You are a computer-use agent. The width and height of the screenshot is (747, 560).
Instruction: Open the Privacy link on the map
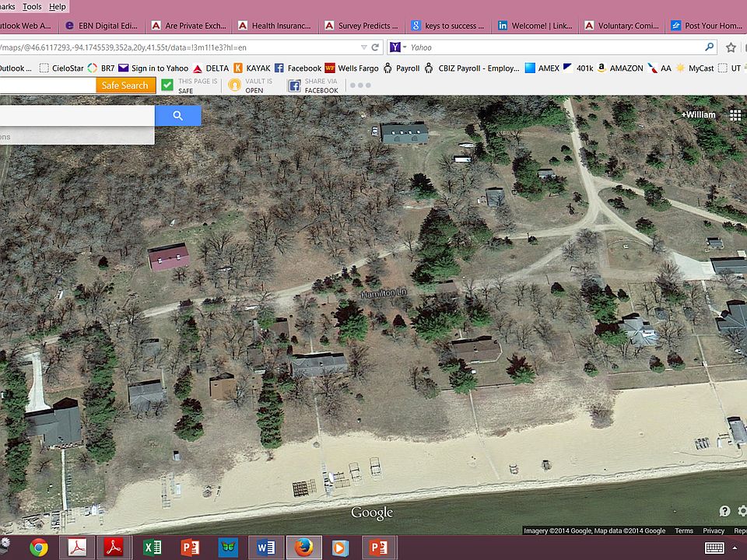point(714,530)
